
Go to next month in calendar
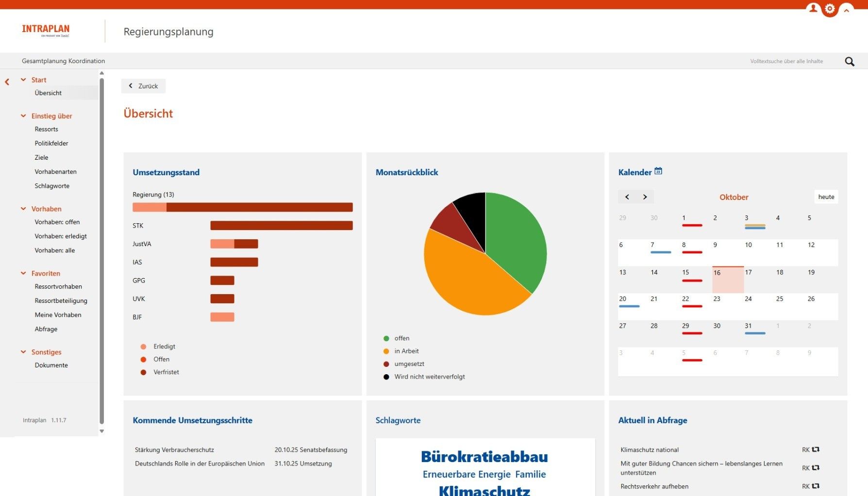click(x=645, y=197)
